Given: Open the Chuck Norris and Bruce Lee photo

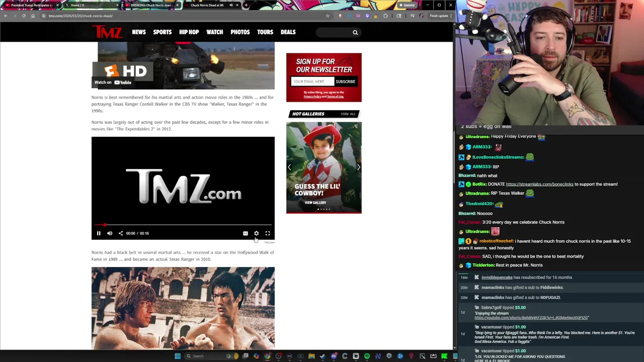Looking at the screenshot, I should 183,308.
